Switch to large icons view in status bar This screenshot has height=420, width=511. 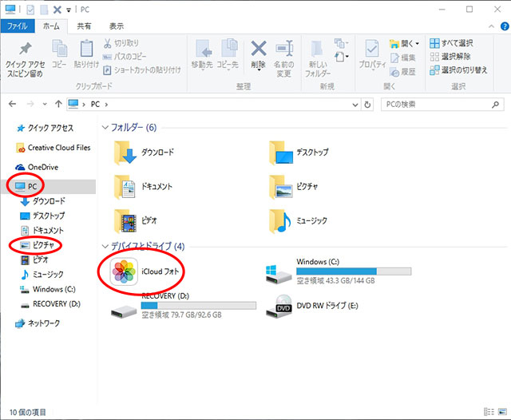[502, 411]
